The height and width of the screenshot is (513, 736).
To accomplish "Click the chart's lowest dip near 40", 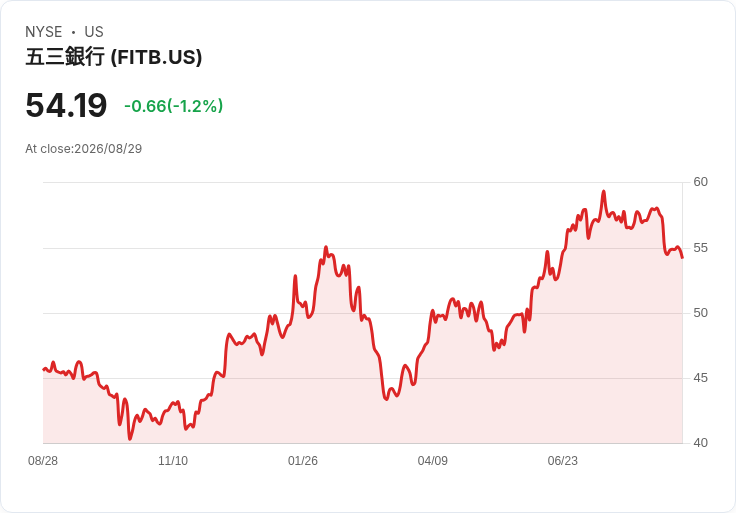I will [130, 439].
